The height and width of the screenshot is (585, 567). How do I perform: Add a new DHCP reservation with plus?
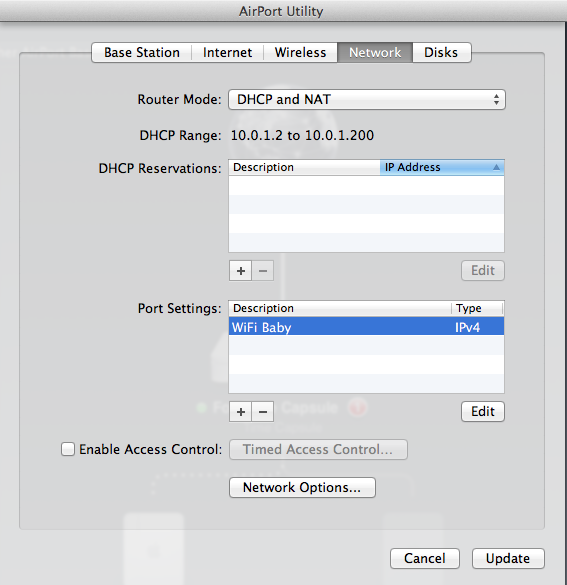pos(241,270)
